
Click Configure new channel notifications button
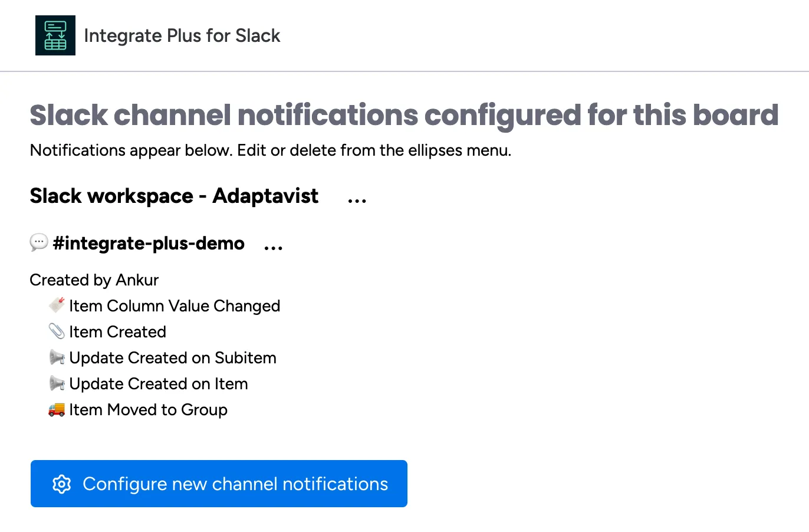tap(219, 484)
